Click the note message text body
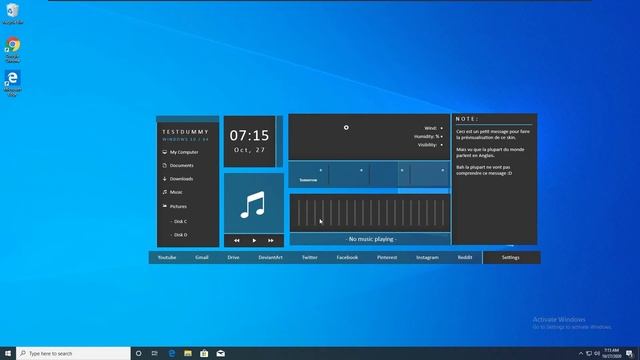The image size is (640, 360). (x=493, y=152)
